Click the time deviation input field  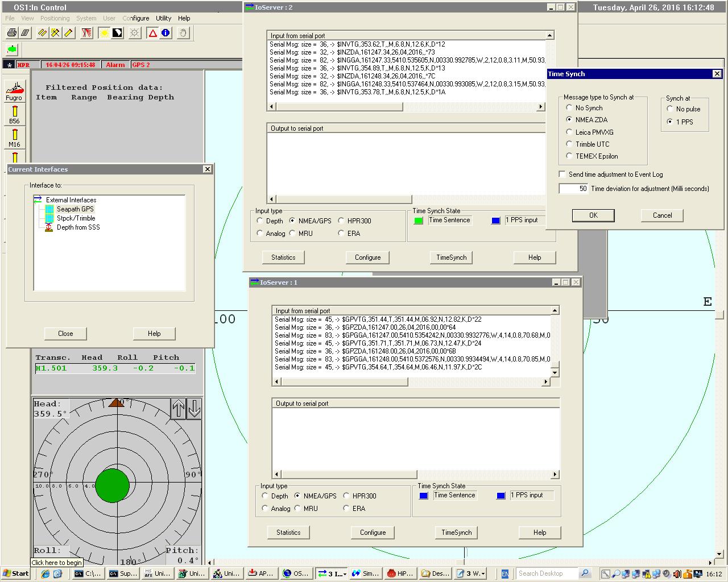tap(573, 189)
